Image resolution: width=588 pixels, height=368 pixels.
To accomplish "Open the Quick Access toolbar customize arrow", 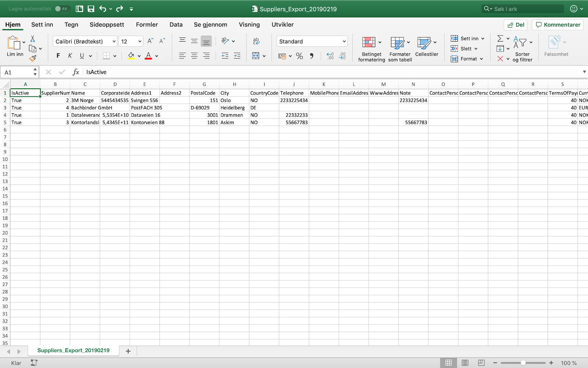I will [x=131, y=9].
